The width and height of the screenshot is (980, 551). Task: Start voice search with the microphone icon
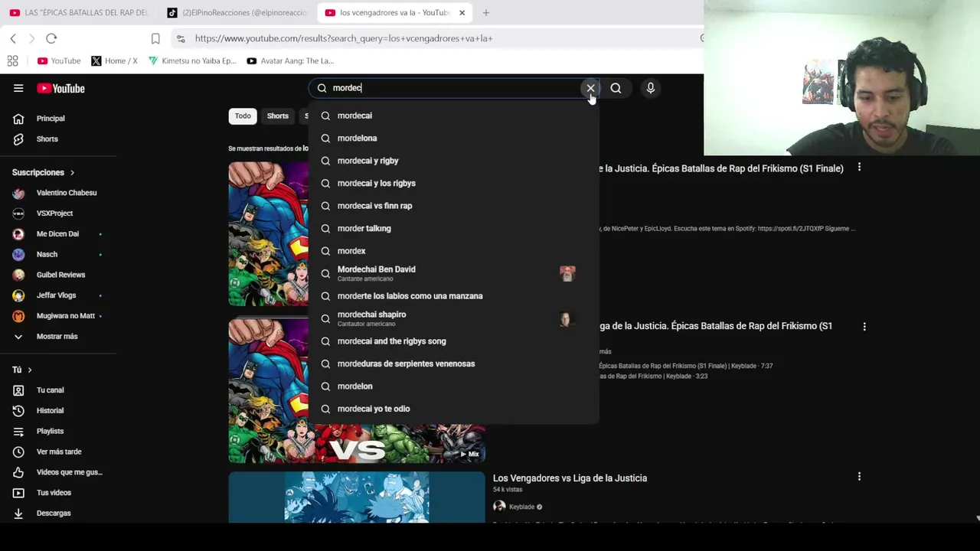click(650, 88)
